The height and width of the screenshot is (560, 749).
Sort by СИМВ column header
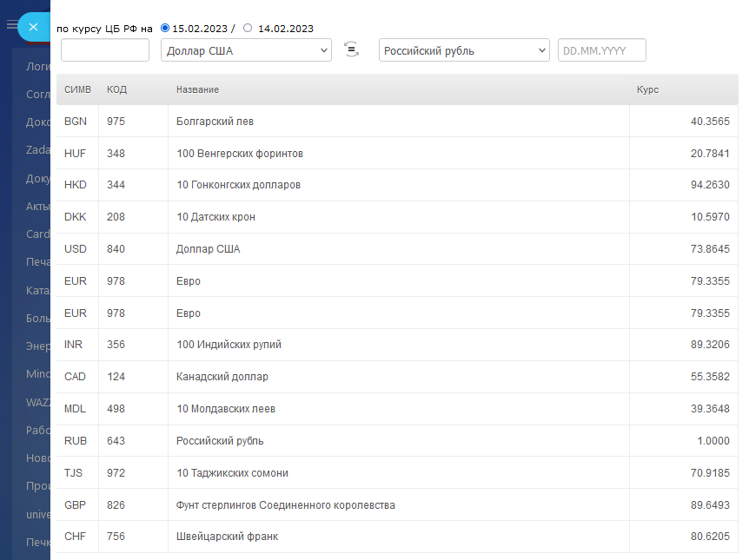coord(77,89)
